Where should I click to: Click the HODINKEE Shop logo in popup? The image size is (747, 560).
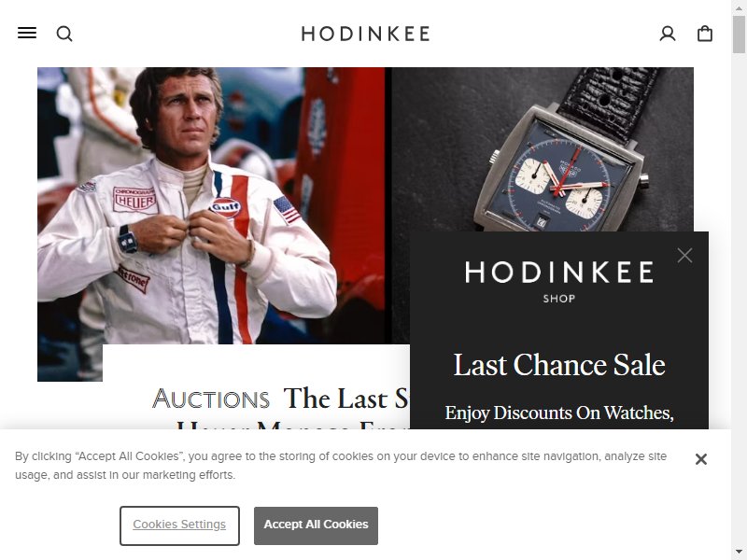click(x=558, y=281)
